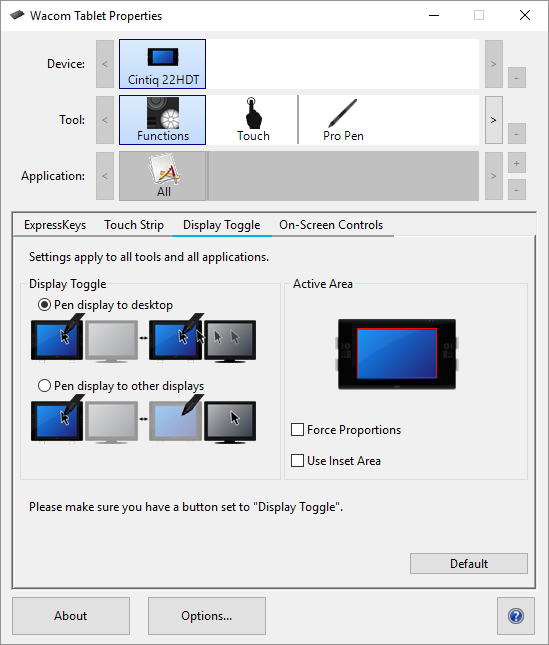Click 'Settings apply to all tools' text
The height and width of the screenshot is (645, 549).
(x=149, y=257)
